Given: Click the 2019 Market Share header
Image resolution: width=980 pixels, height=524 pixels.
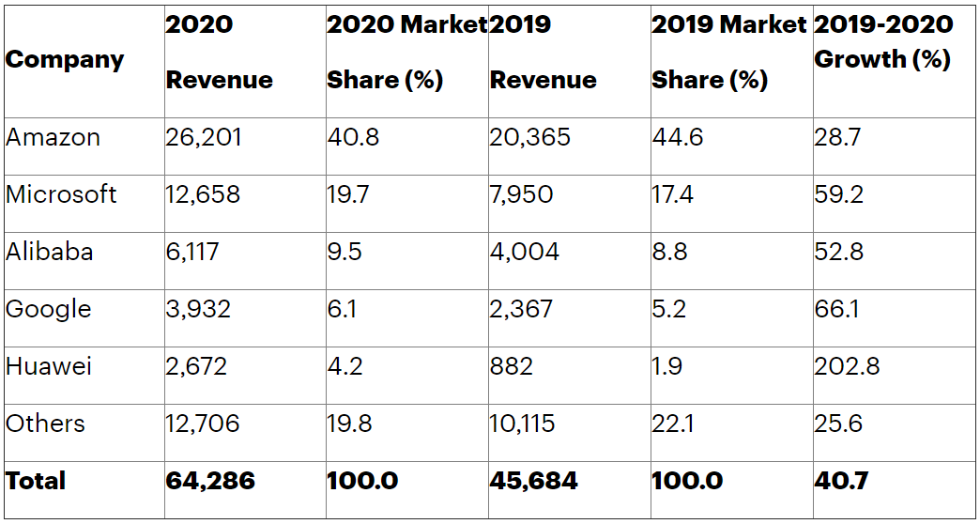Looking at the screenshot, I should (728, 53).
